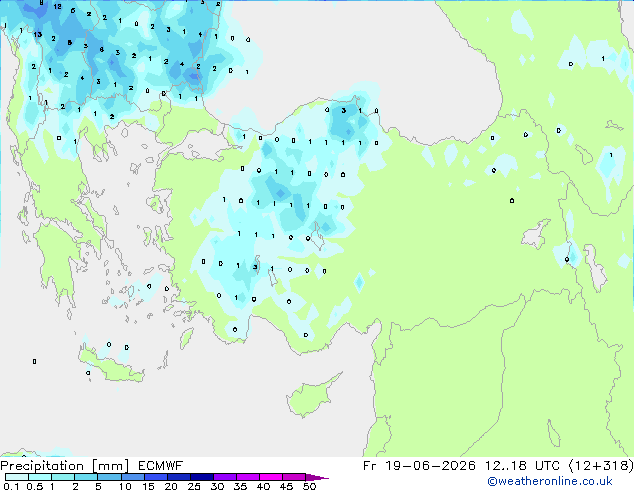Image resolution: width=634 pixels, height=490 pixels.
Task: Click the 0.1–0.5 mm palest cyan legend swatch
Action: [17, 477]
